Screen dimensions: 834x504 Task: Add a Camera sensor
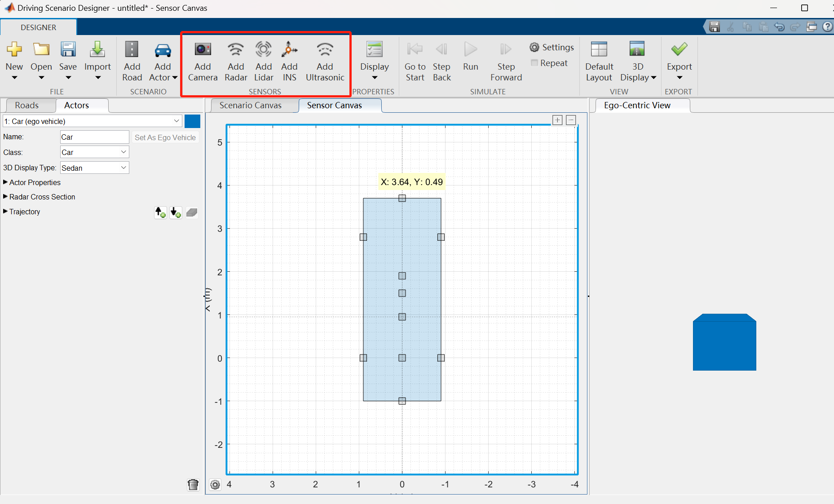click(203, 61)
